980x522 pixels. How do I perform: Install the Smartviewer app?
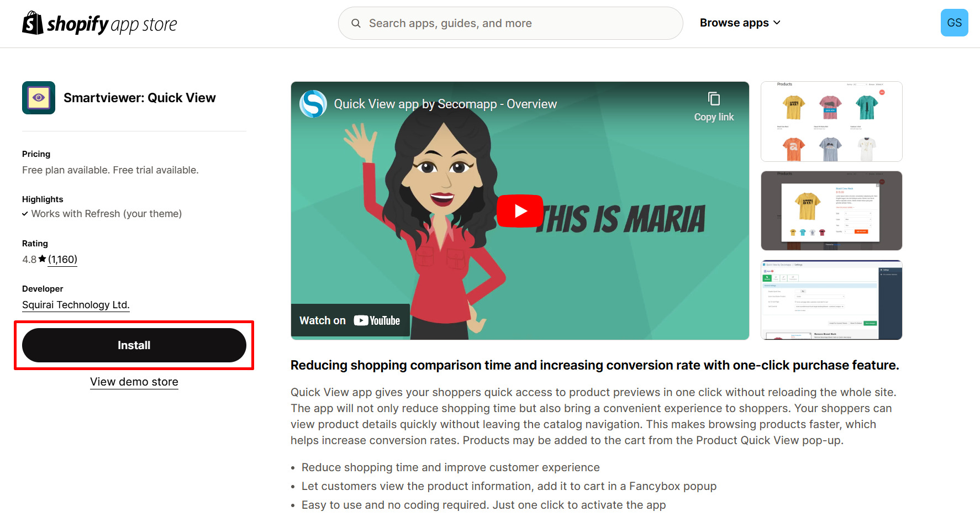tap(134, 345)
